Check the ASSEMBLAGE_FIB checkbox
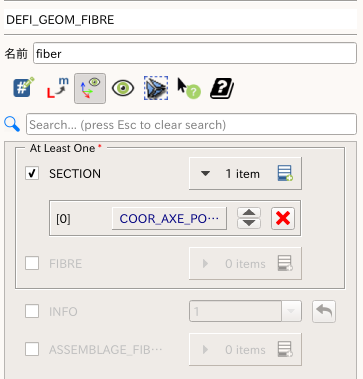This screenshot has width=363, height=379. pyautogui.click(x=32, y=349)
